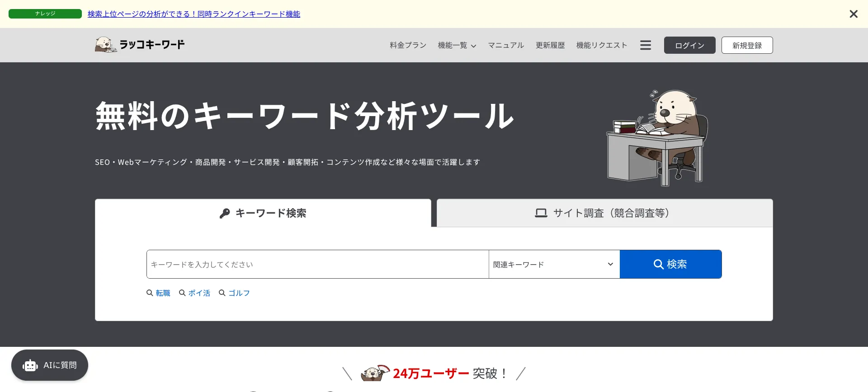Open the マニュアル page
The width and height of the screenshot is (868, 392).
click(506, 45)
